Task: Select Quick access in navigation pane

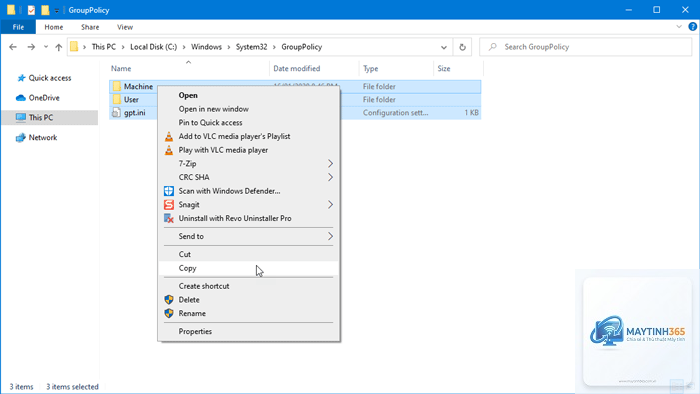Action: click(x=50, y=78)
